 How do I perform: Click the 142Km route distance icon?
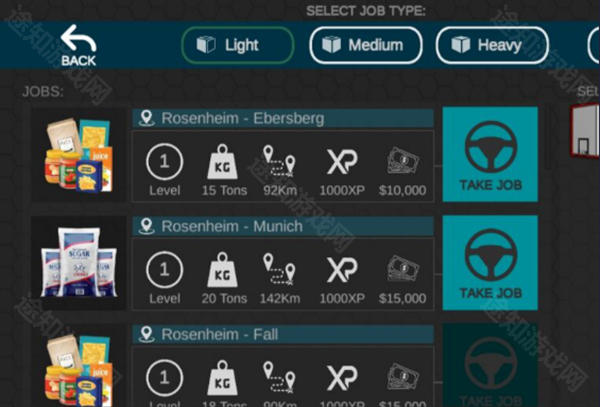[x=280, y=269]
